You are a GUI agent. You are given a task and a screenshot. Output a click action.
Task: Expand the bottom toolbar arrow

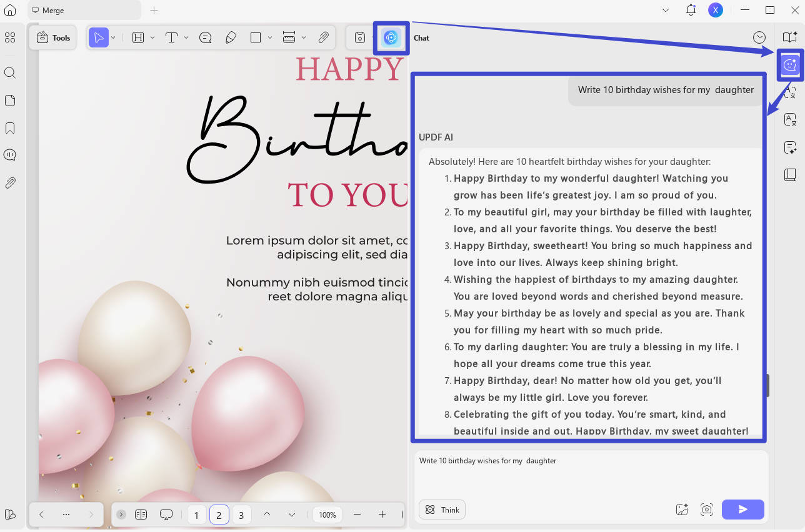coord(121,515)
